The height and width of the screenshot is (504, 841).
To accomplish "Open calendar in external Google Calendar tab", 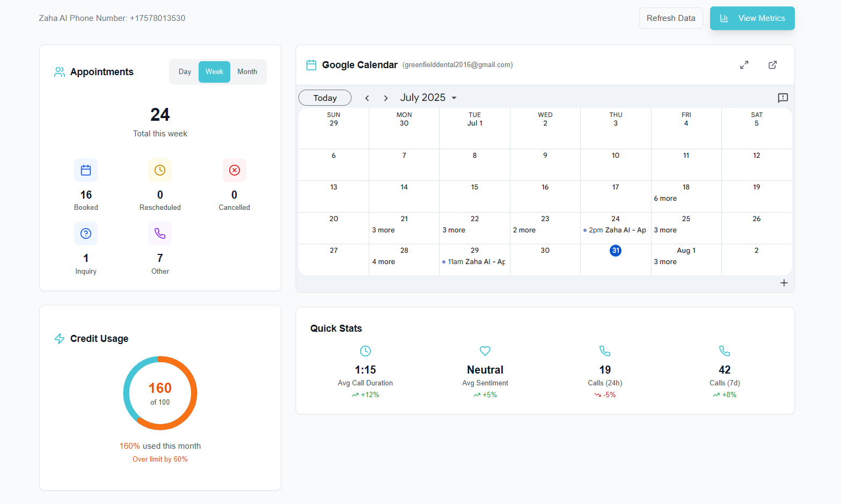I will [772, 64].
